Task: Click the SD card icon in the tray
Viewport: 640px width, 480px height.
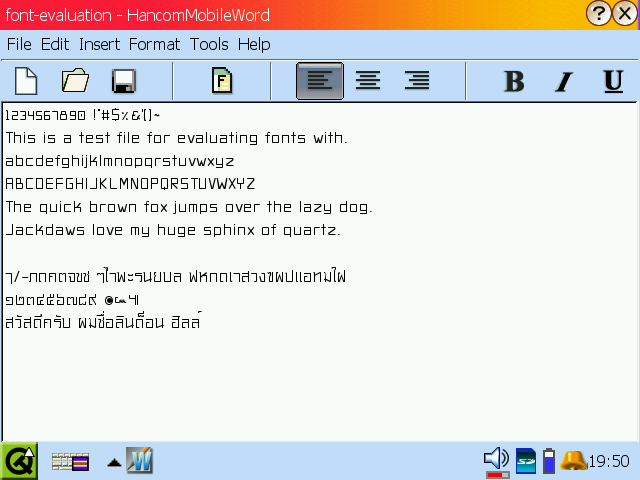Action: [525, 461]
